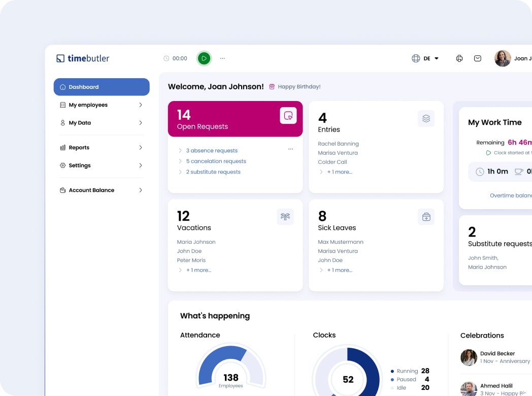The width and height of the screenshot is (532, 396).
Task: Open the 5 cancelation requests link
Action: click(x=216, y=161)
